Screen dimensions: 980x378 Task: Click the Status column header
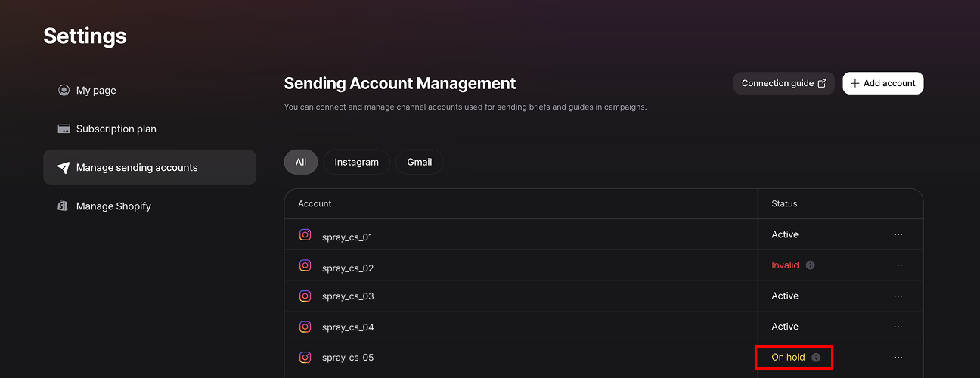(x=784, y=204)
